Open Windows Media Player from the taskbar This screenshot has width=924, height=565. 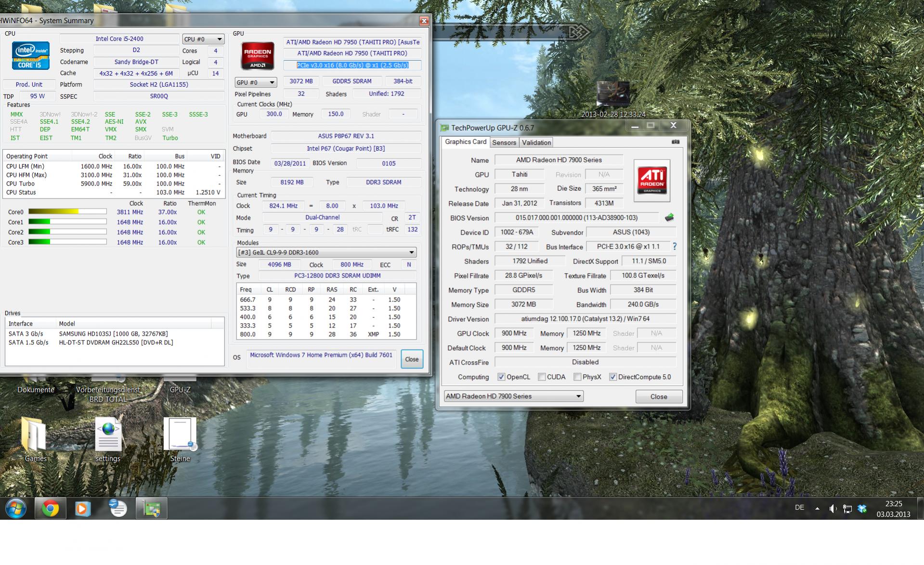[83, 509]
